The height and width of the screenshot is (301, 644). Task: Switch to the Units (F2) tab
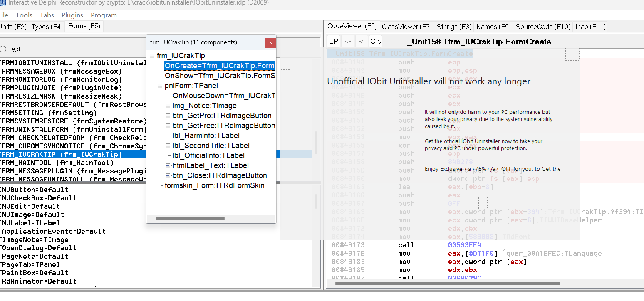click(13, 27)
